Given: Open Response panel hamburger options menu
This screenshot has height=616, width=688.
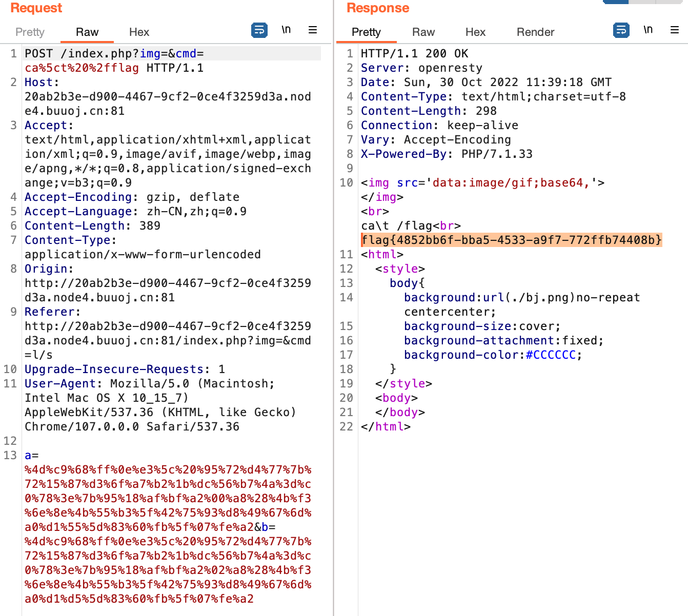Looking at the screenshot, I should point(675,30).
